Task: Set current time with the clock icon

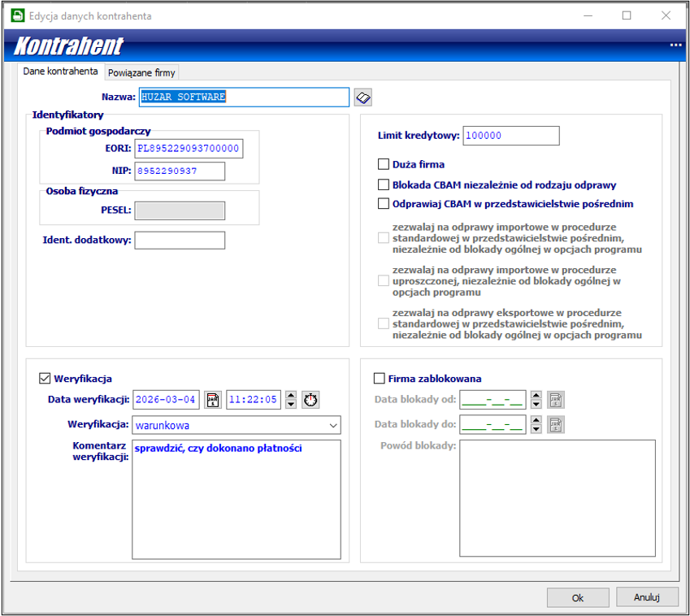Action: click(x=310, y=400)
